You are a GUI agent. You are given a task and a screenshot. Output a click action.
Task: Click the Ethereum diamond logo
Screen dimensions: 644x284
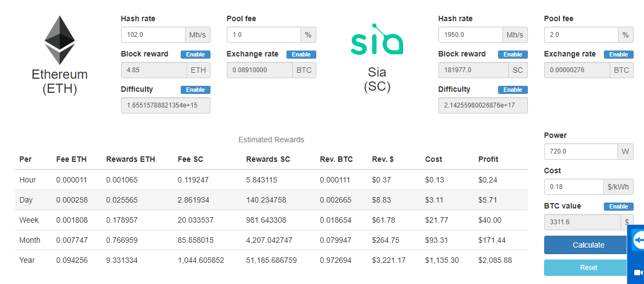tap(59, 40)
